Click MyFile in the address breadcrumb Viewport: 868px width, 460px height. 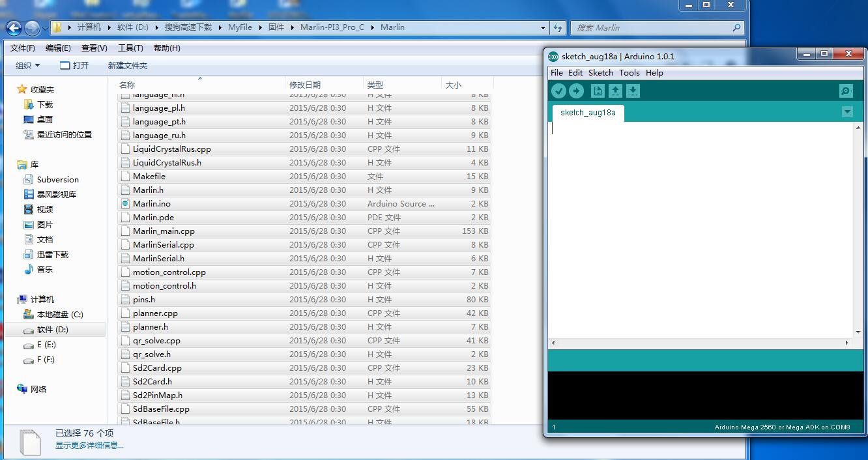[x=240, y=27]
